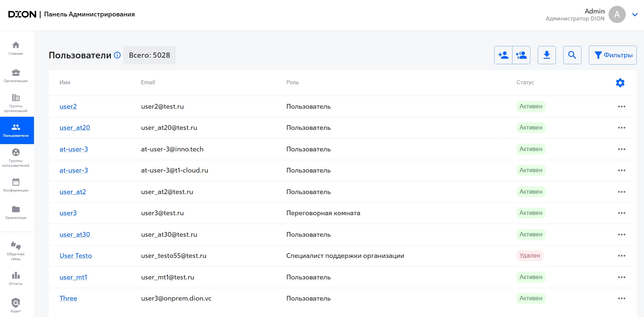Open the User Testo profile link
This screenshot has width=644, height=317.
point(76,256)
